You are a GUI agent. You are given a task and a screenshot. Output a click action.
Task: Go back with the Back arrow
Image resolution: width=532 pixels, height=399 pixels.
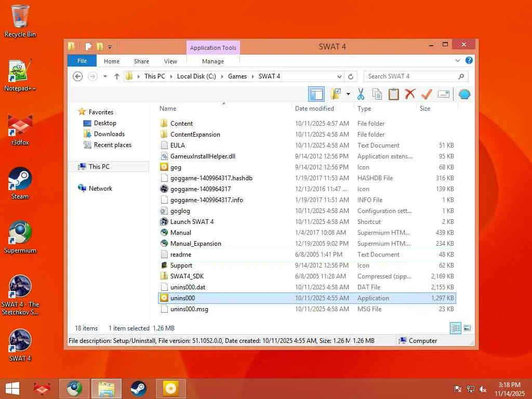point(78,76)
